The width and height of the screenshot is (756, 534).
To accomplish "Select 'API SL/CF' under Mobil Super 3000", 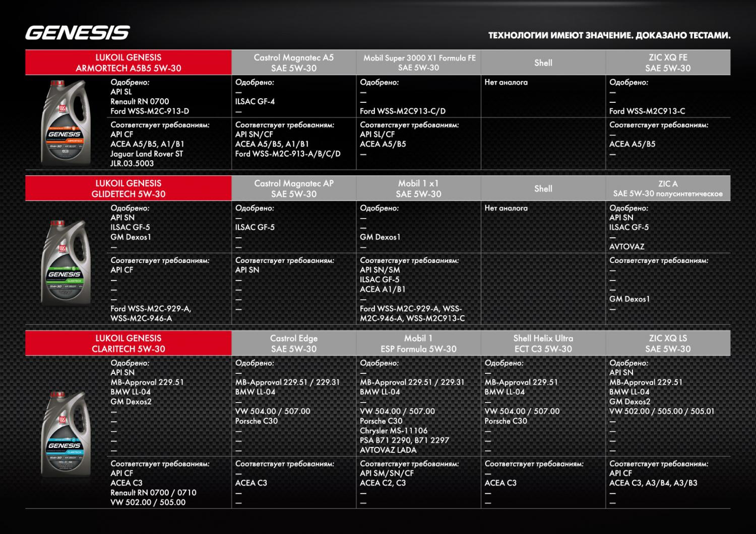I will click(377, 135).
